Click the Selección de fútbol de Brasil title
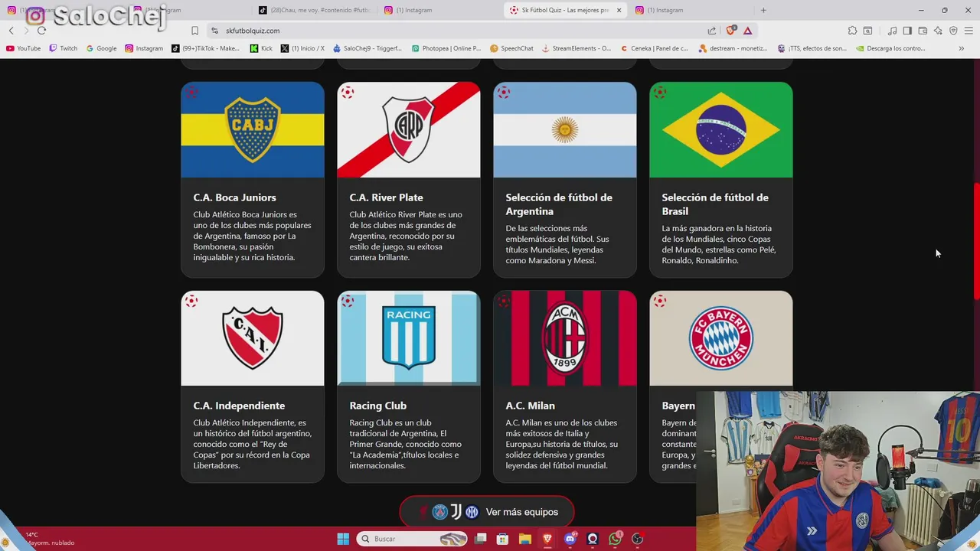This screenshot has width=980, height=551. tap(715, 204)
